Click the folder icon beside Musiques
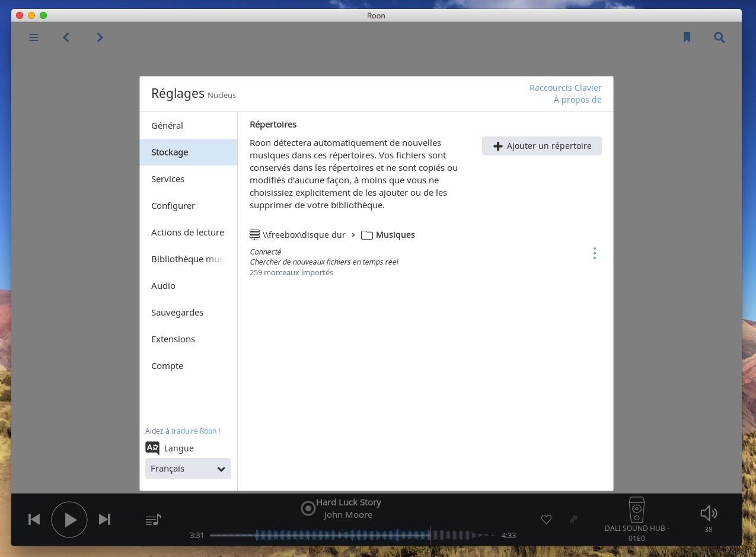 367,235
